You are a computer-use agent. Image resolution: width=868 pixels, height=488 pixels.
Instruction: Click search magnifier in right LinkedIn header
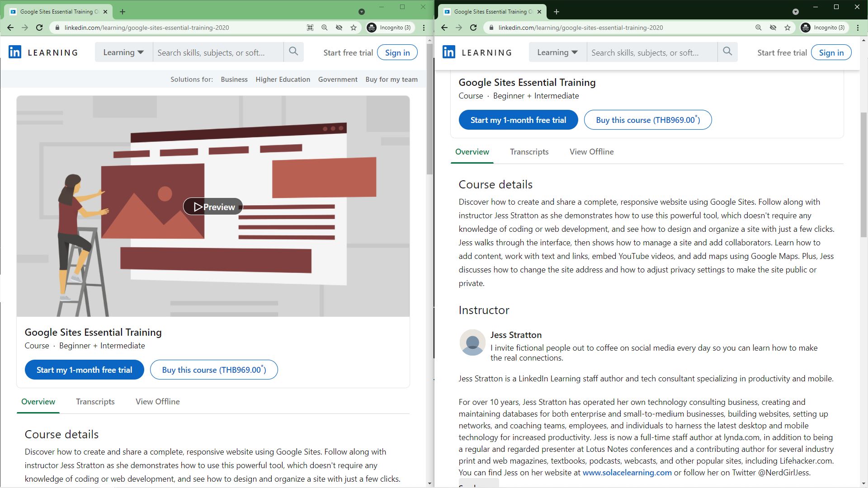(x=727, y=52)
